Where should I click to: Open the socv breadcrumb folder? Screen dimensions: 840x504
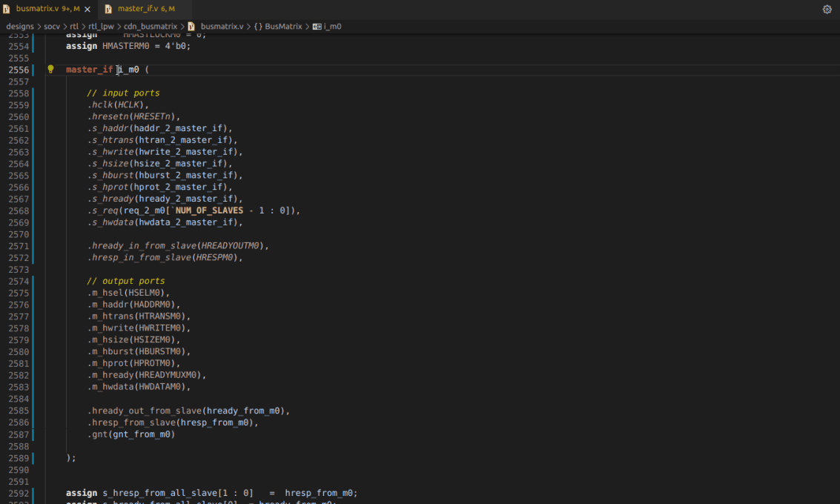(x=52, y=26)
